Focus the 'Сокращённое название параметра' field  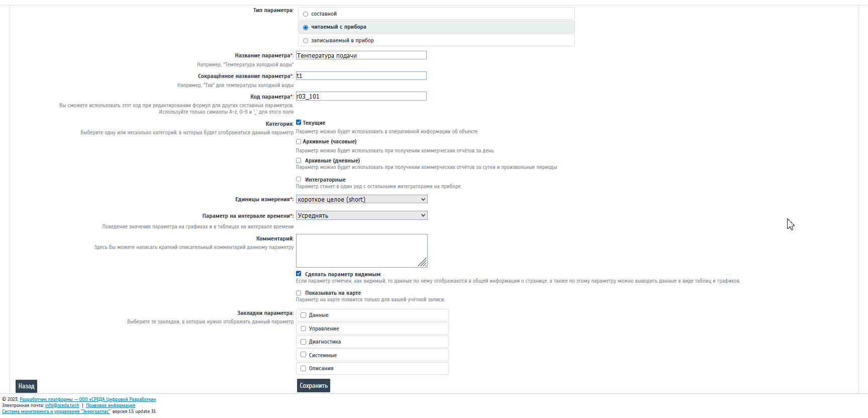point(361,76)
